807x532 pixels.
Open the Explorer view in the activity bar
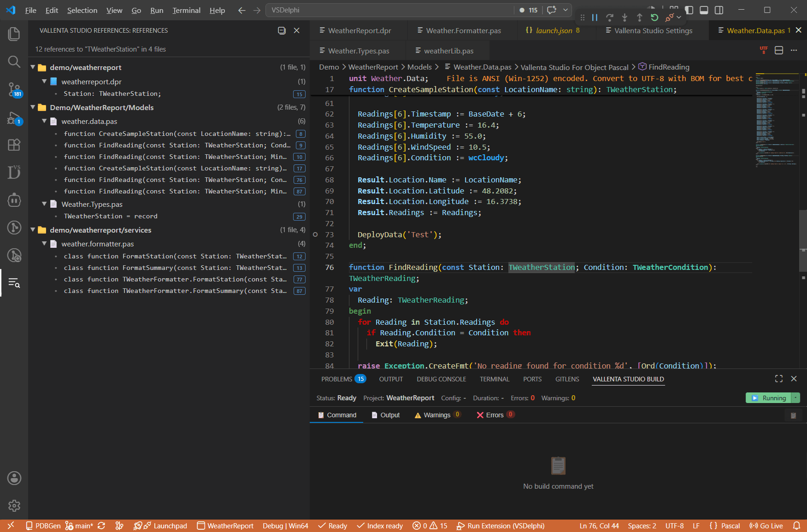point(14,34)
